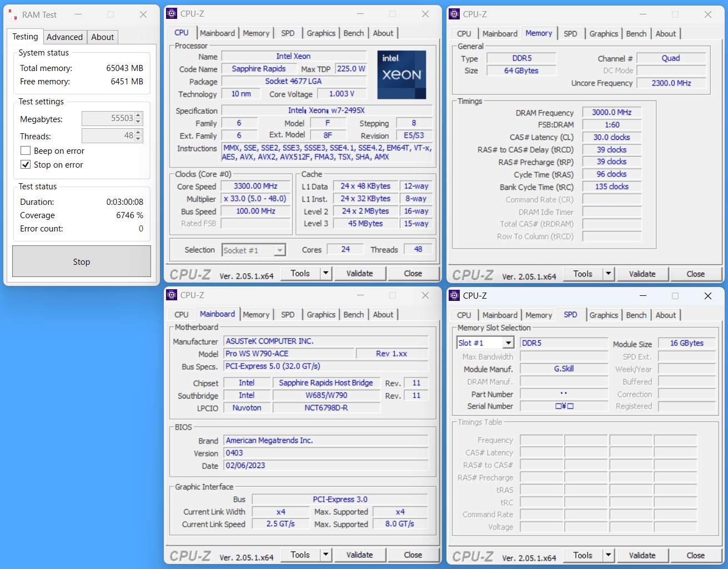Screen dimensions: 728x569
Task: Open the Socket #1 selection dropdown
Action: (x=280, y=250)
